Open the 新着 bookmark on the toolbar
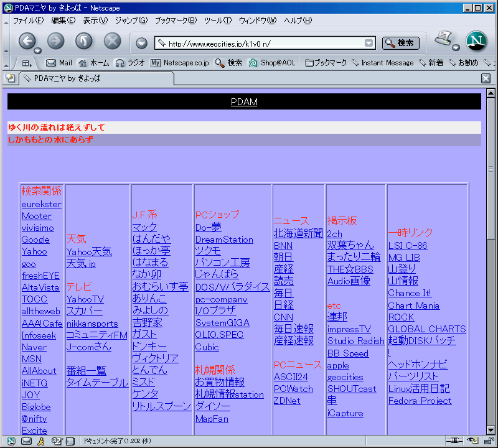Screen dimensions: 498x448 pyautogui.click(x=431, y=63)
